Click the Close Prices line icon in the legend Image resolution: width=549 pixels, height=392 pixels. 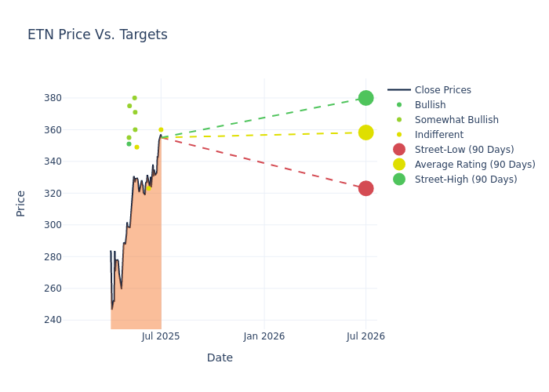399,90
